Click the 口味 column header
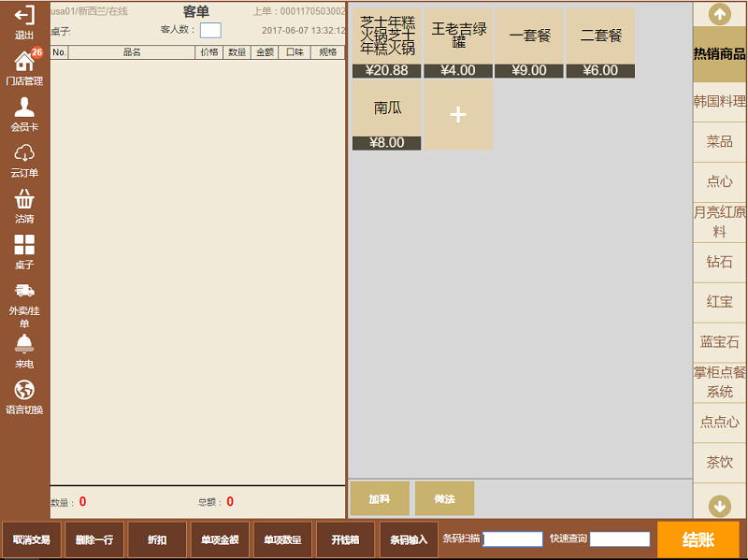748x560 pixels. [295, 52]
